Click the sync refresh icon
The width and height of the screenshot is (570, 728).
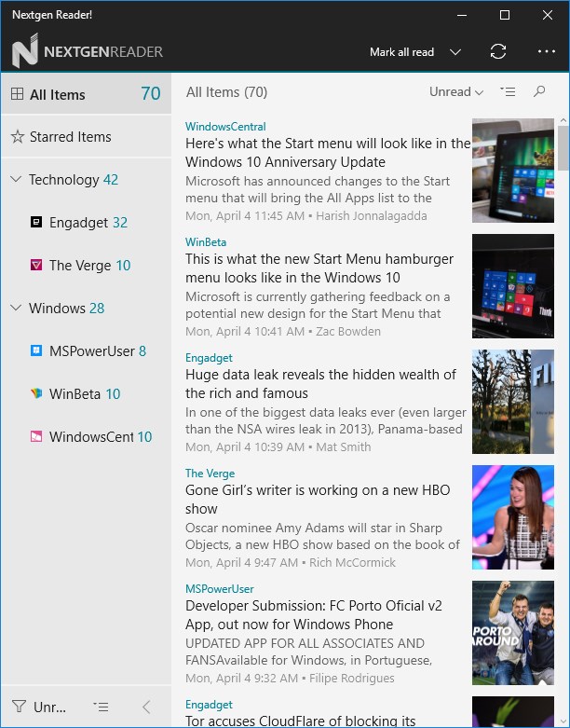pyautogui.click(x=498, y=51)
